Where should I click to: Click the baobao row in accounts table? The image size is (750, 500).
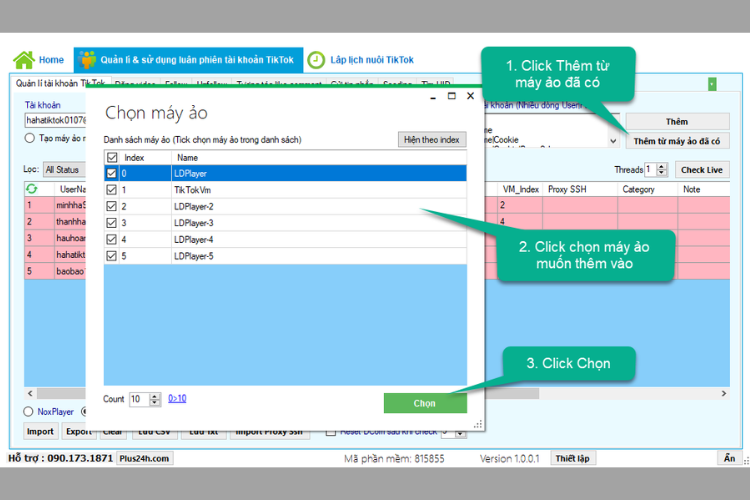coord(55,271)
